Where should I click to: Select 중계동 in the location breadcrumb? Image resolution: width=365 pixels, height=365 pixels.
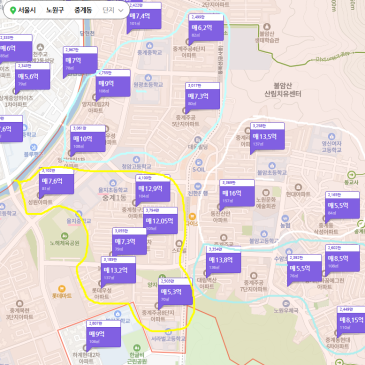coord(83,10)
